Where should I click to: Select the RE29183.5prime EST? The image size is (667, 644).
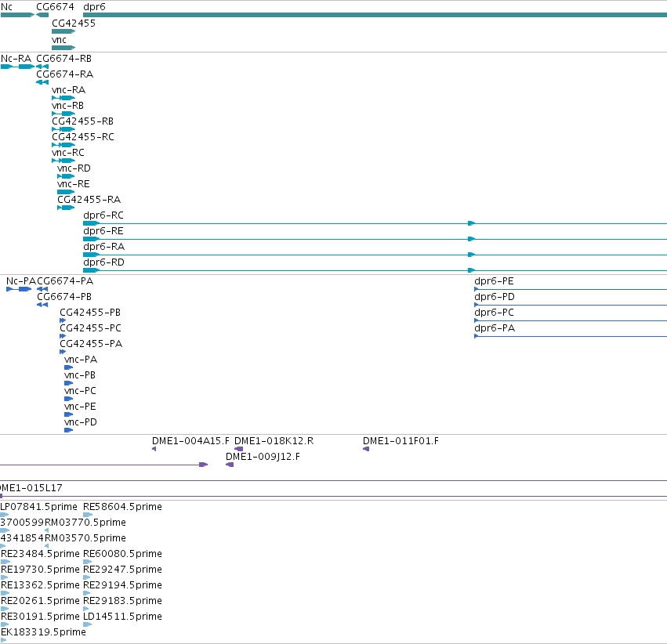(x=86, y=610)
